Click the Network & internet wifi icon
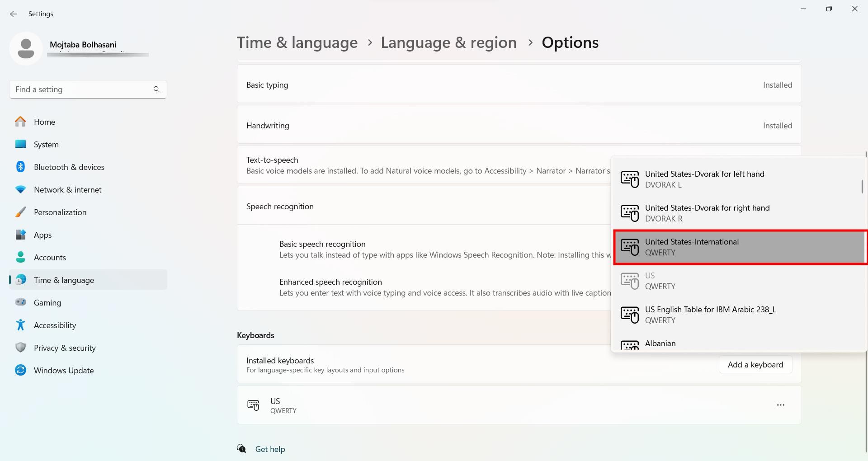868x461 pixels. pos(20,190)
